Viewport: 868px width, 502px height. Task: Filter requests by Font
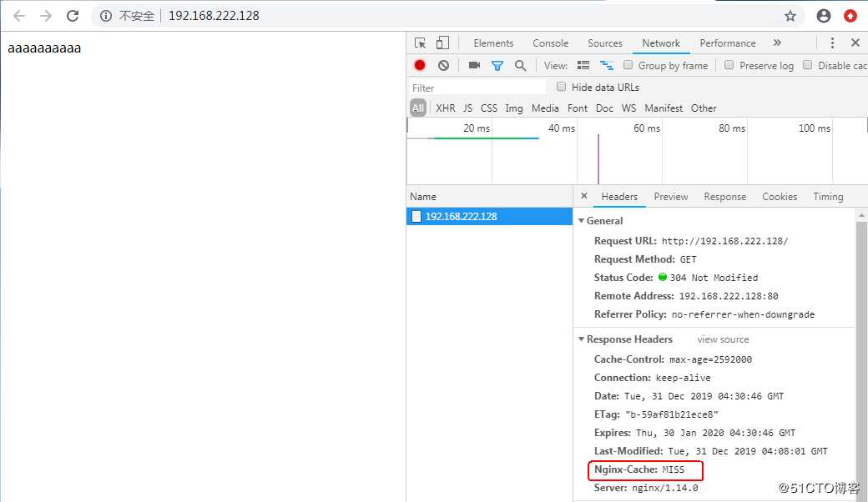pyautogui.click(x=578, y=108)
